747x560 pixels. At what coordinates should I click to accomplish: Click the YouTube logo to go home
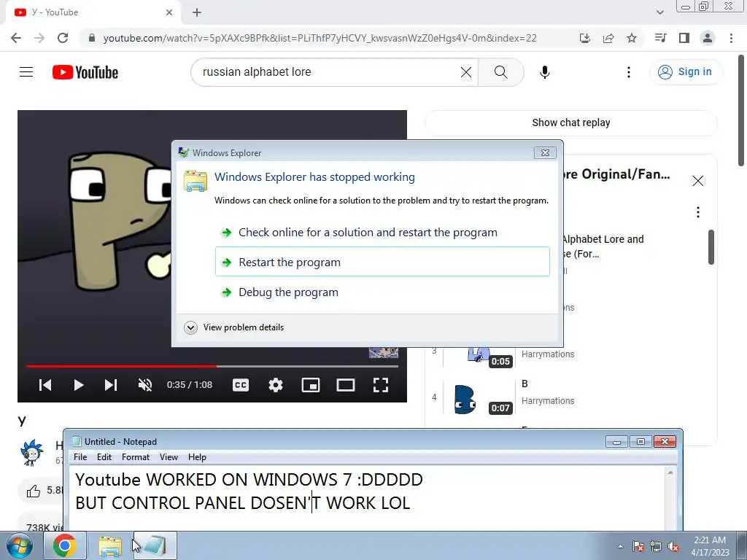click(85, 72)
